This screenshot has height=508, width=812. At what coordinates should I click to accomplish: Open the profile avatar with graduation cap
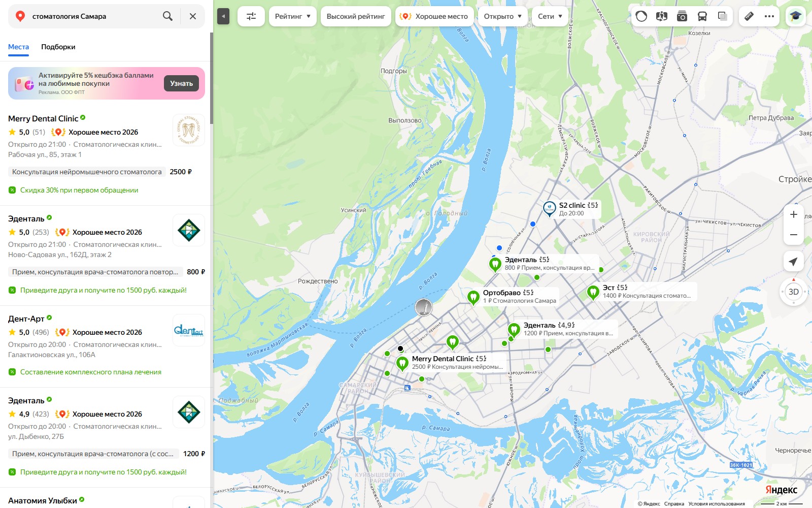tap(795, 16)
